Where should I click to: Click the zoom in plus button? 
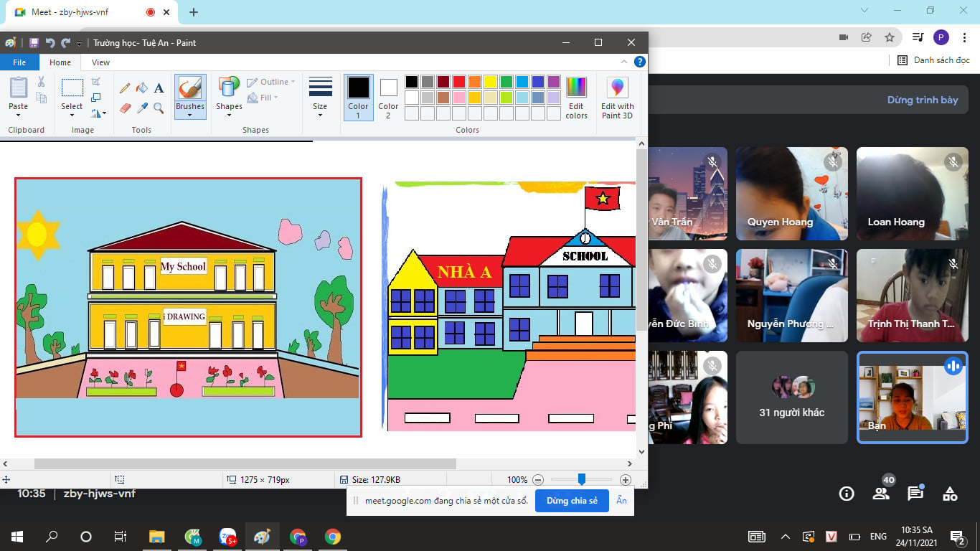(x=626, y=480)
